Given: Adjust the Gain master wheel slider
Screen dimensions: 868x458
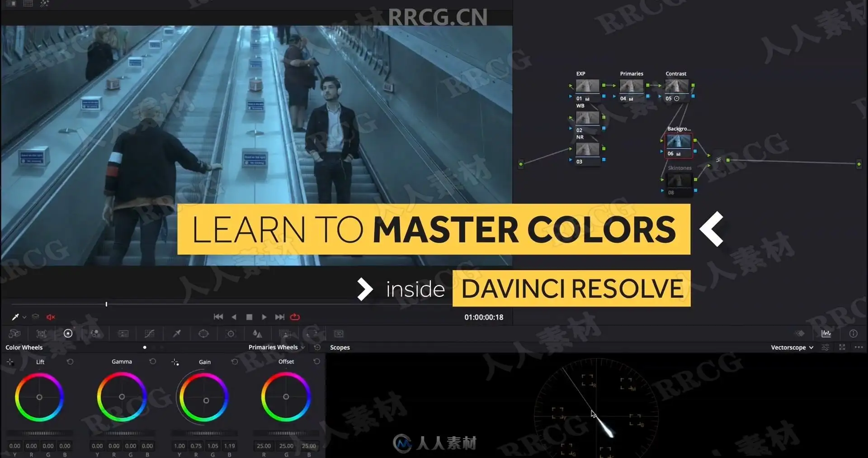Looking at the screenshot, I should 204,434.
